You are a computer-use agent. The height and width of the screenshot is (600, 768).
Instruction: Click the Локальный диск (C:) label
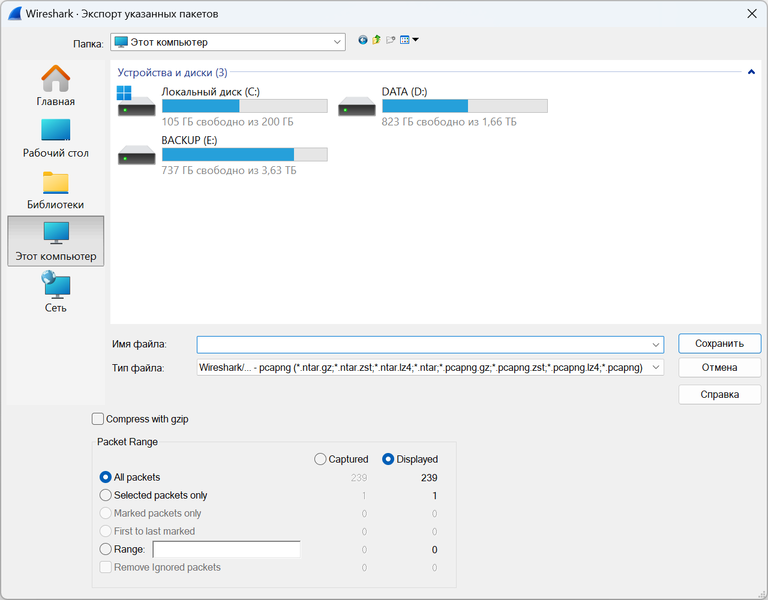(210, 92)
